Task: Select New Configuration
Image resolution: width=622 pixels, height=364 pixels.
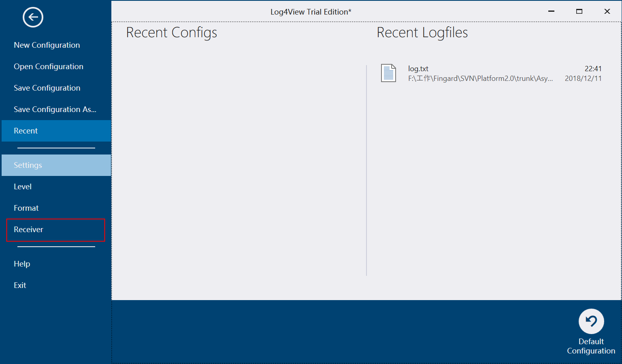Action: pyautogui.click(x=47, y=45)
